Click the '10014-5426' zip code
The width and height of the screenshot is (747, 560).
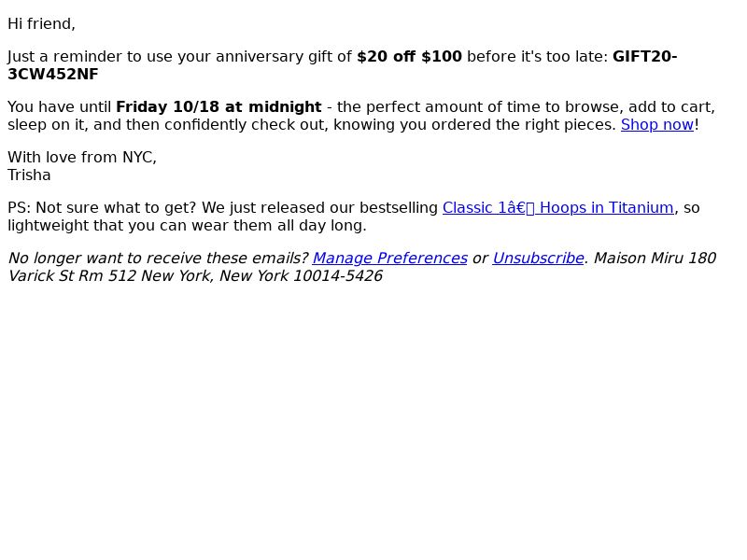pos(338,276)
